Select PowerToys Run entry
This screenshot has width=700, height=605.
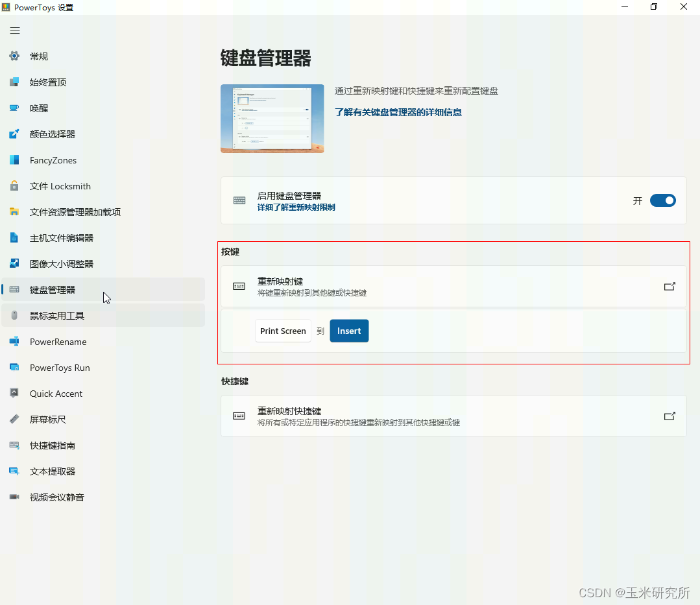click(103, 367)
